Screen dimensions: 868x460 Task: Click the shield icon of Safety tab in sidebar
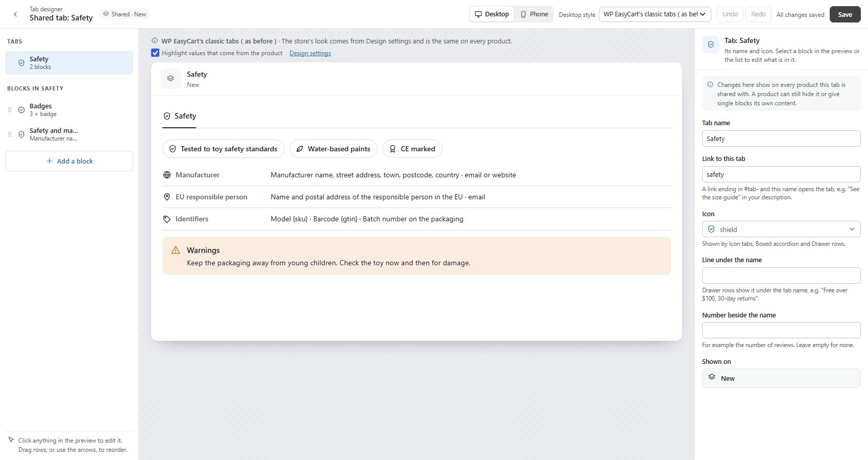[21, 63]
